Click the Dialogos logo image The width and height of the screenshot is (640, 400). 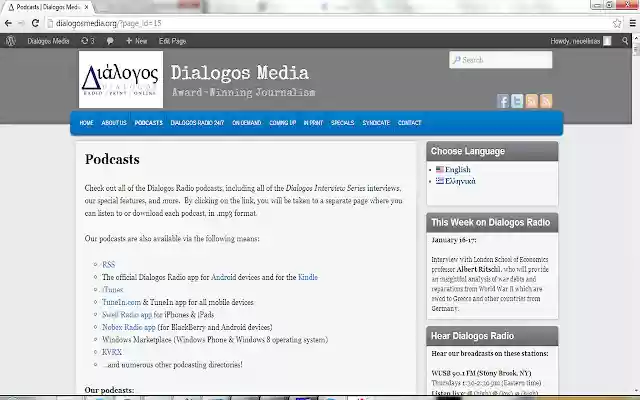[121, 79]
